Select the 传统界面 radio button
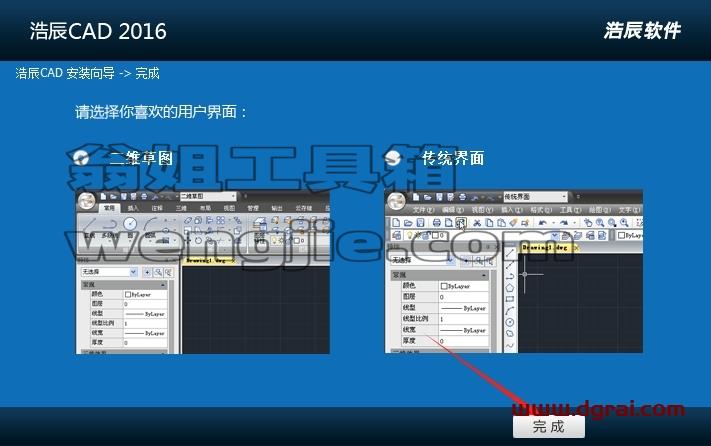The height and width of the screenshot is (446, 711). coord(393,158)
